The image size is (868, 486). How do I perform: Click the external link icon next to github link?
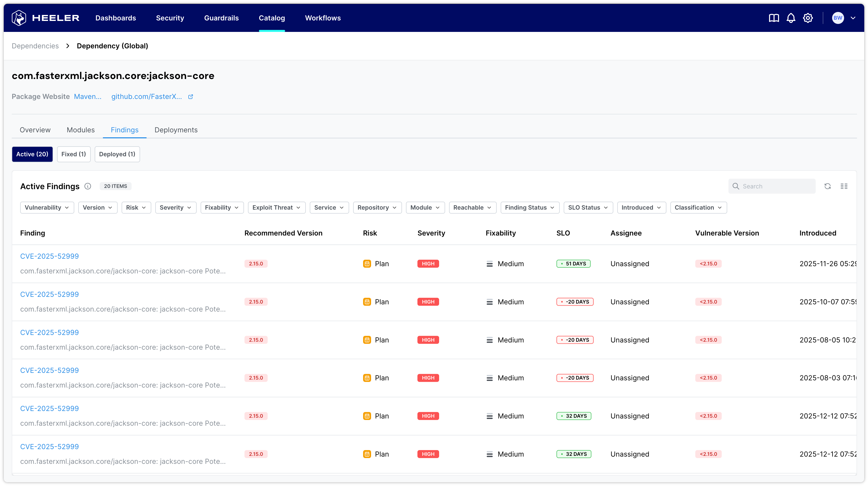click(x=190, y=97)
